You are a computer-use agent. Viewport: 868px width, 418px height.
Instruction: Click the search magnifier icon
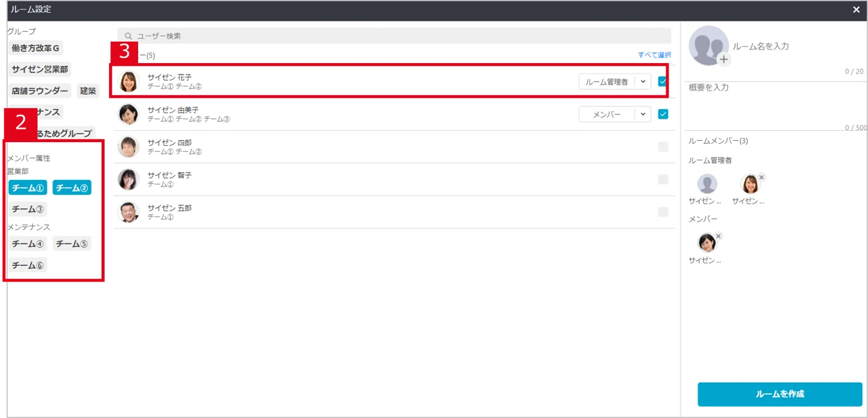(x=129, y=36)
